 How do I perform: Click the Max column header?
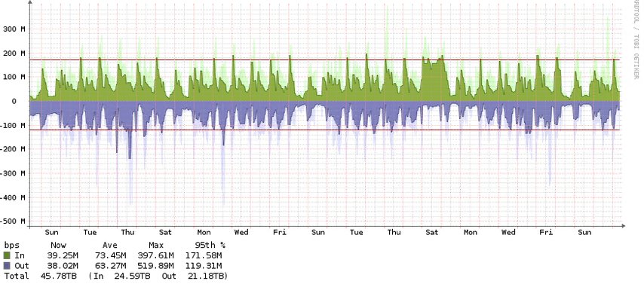[x=156, y=245]
